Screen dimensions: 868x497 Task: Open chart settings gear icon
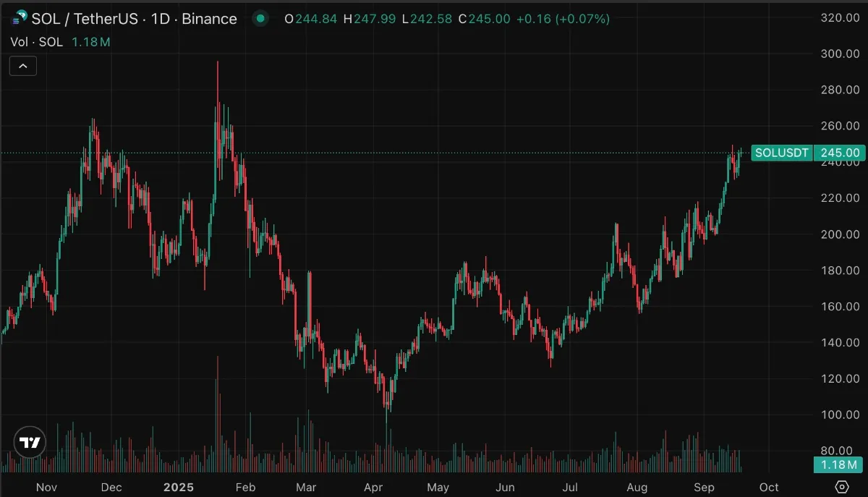pos(841,487)
